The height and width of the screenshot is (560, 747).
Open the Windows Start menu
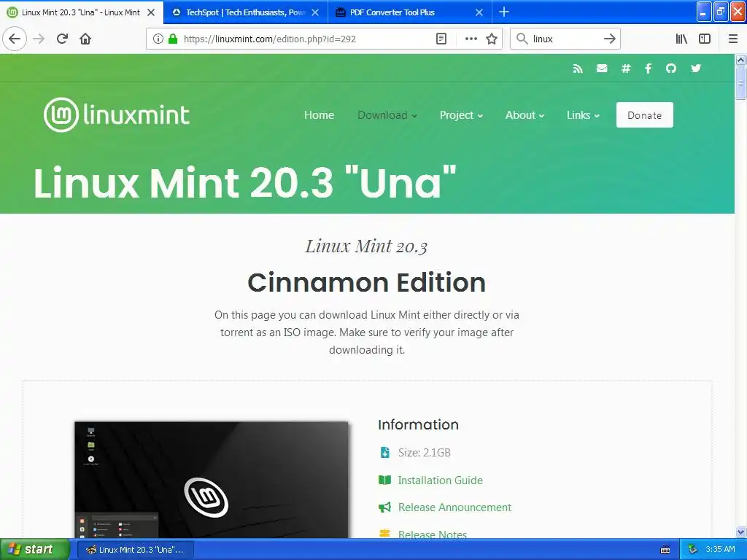(35, 549)
